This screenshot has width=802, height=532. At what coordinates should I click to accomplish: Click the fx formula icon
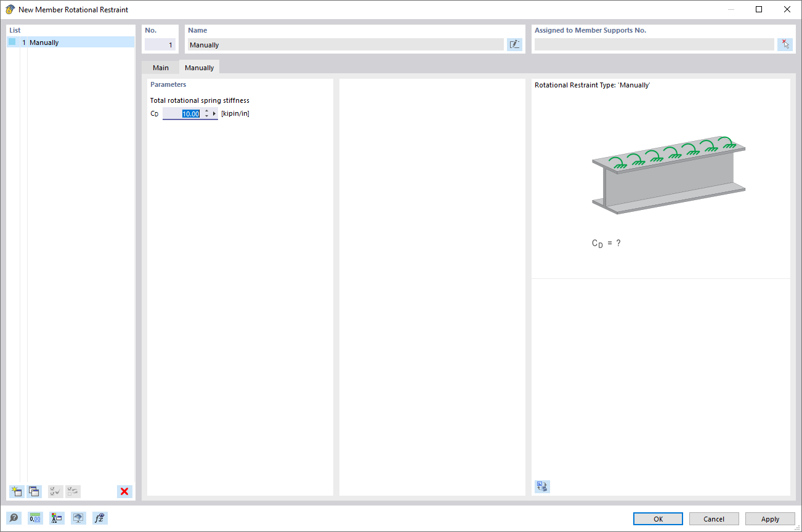click(99, 518)
